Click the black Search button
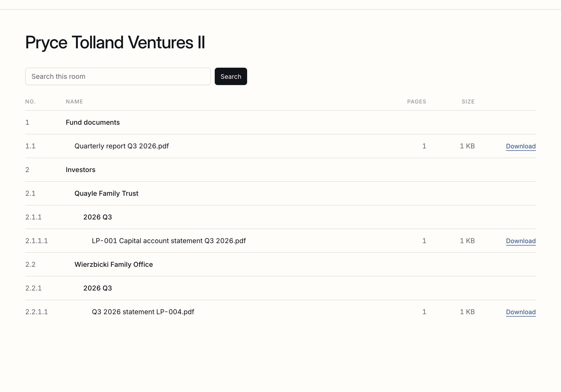The height and width of the screenshot is (392, 561). 231,76
